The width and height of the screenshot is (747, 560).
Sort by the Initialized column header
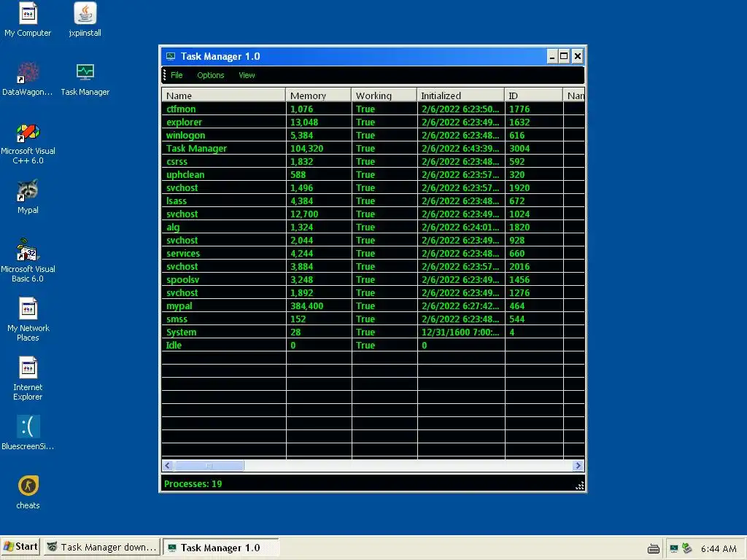point(461,96)
